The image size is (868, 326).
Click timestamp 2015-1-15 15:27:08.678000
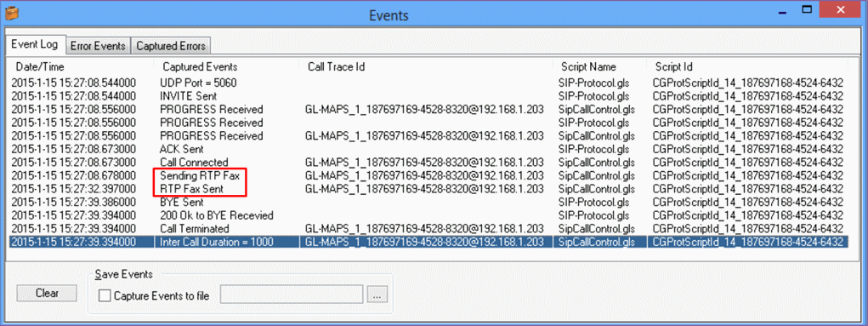(73, 175)
